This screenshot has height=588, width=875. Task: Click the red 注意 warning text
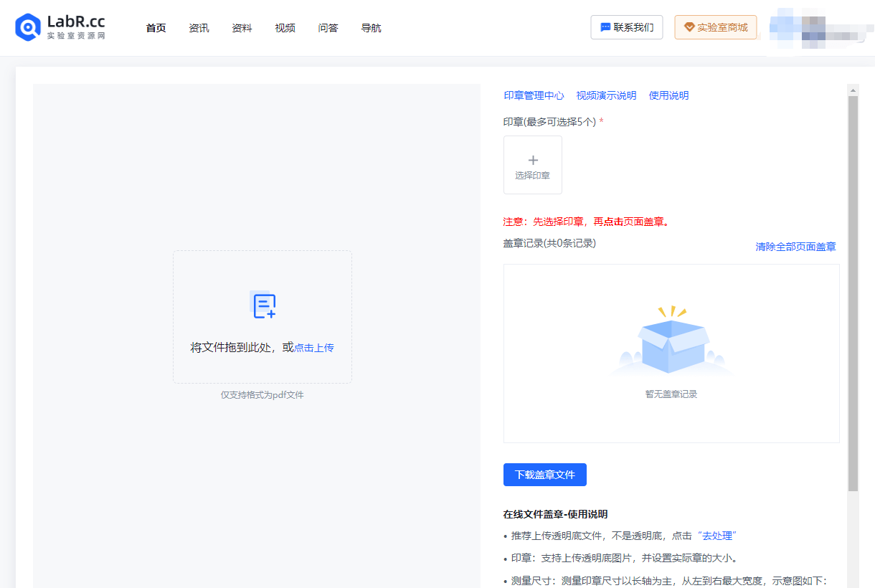(587, 222)
